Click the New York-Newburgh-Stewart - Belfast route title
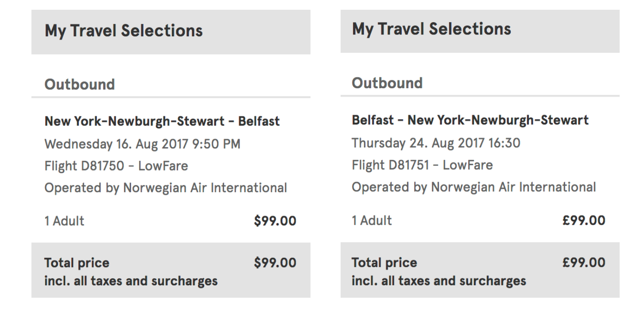 (x=162, y=121)
